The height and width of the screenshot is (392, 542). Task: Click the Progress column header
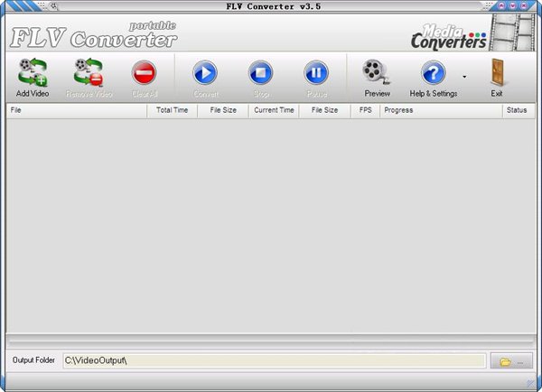[441, 110]
